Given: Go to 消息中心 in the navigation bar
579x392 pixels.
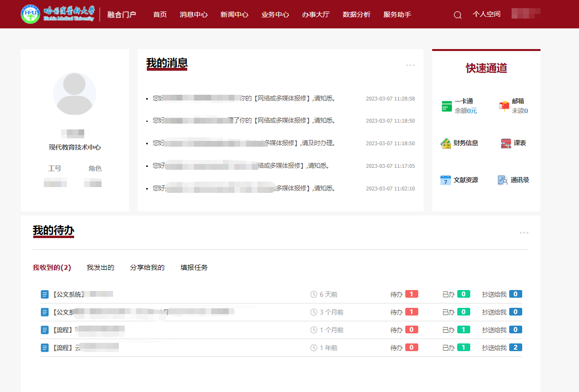Looking at the screenshot, I should pyautogui.click(x=193, y=14).
